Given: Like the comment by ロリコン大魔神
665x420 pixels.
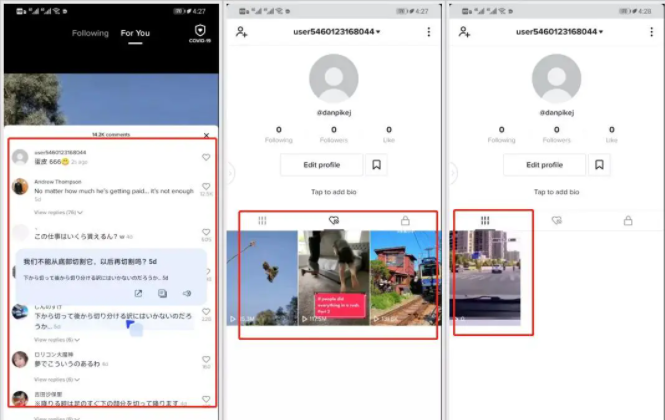Looking at the screenshot, I should [x=206, y=359].
